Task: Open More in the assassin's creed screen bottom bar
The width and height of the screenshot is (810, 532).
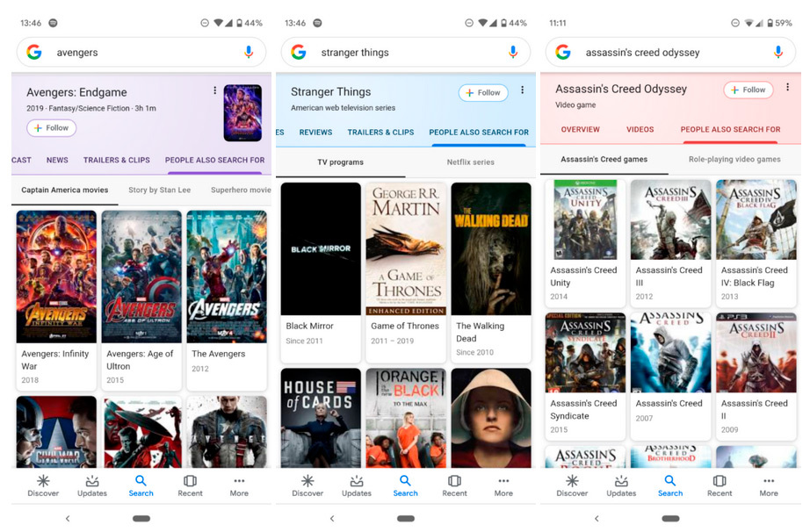Action: [x=769, y=486]
